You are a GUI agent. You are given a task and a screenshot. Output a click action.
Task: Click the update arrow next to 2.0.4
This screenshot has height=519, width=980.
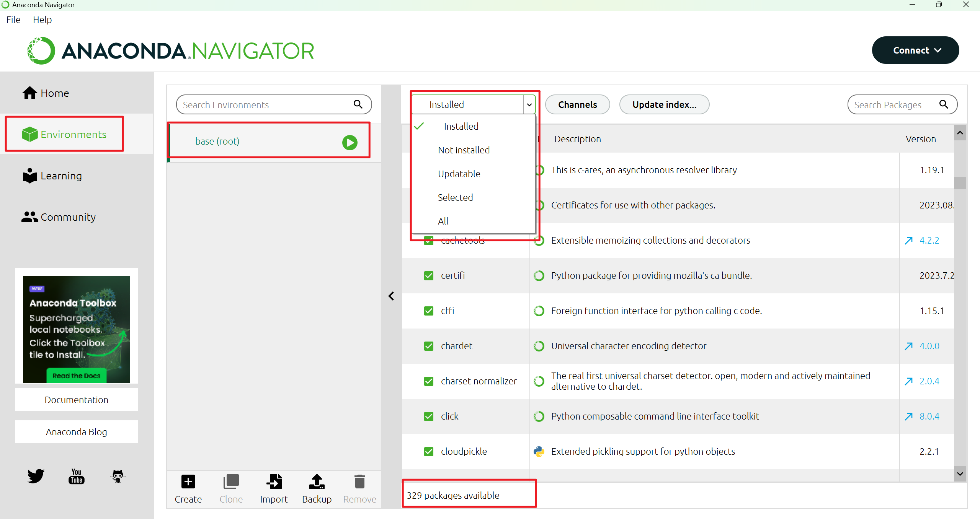pyautogui.click(x=908, y=381)
